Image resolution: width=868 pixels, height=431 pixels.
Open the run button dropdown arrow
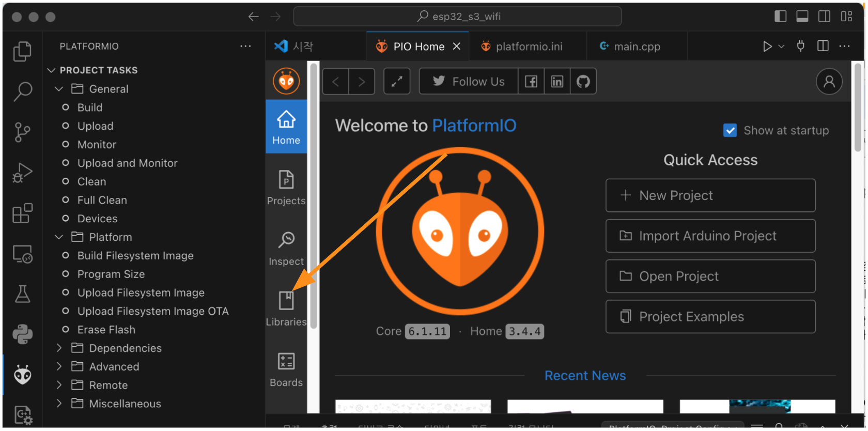click(782, 47)
